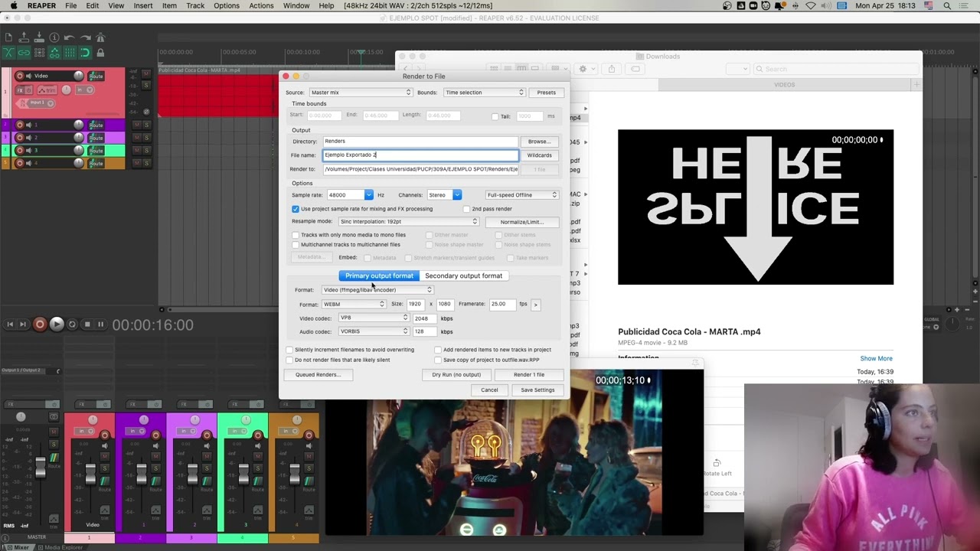The image size is (980, 551).
Task: Toggle snap magnet icon
Action: click(x=85, y=53)
